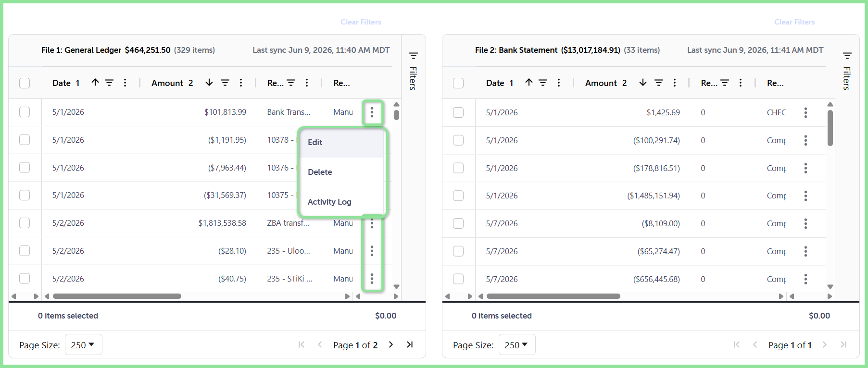Open row menu for ($40.75) ledger entry
The width and height of the screenshot is (868, 368).
coord(372,279)
